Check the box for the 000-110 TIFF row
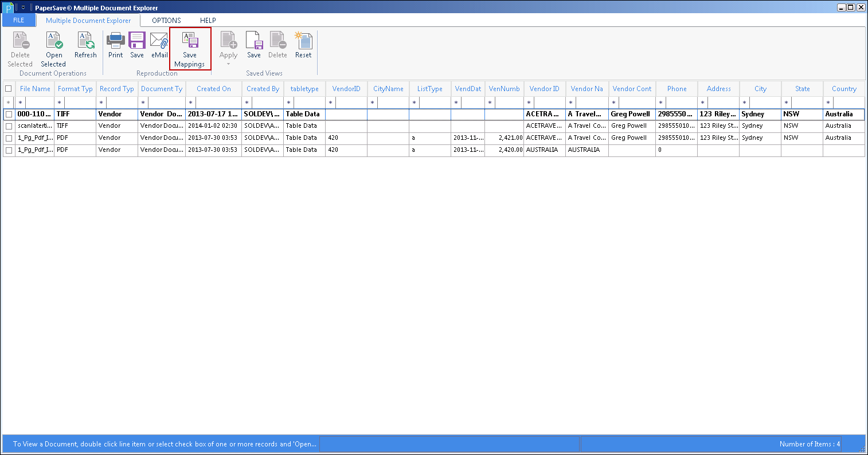Viewport: 868px width, 455px height. point(9,114)
